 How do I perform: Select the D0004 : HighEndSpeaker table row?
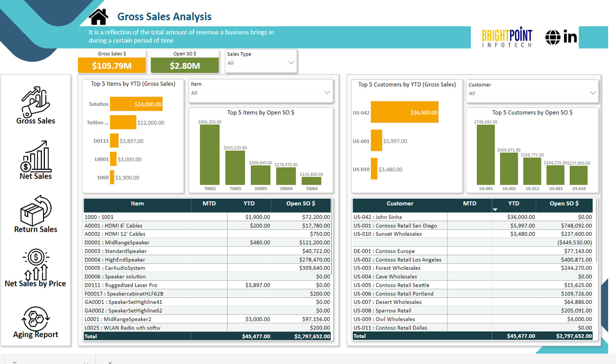tap(155, 260)
